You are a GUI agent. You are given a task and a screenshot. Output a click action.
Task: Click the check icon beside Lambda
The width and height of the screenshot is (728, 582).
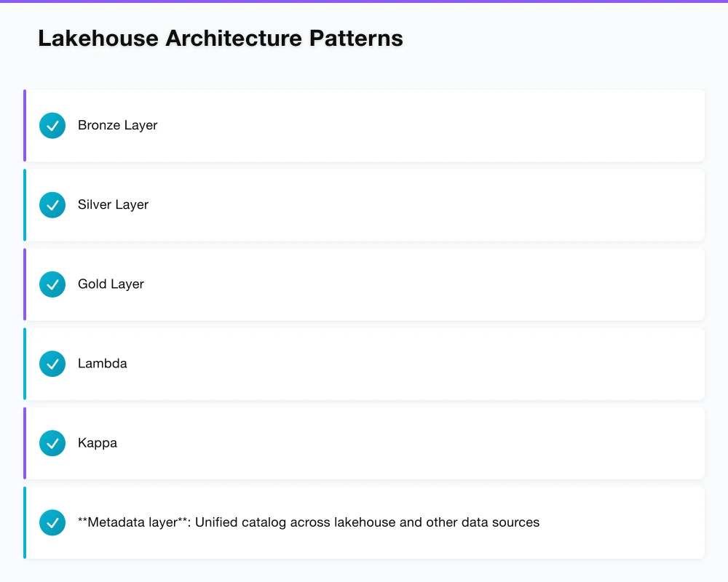coord(52,364)
